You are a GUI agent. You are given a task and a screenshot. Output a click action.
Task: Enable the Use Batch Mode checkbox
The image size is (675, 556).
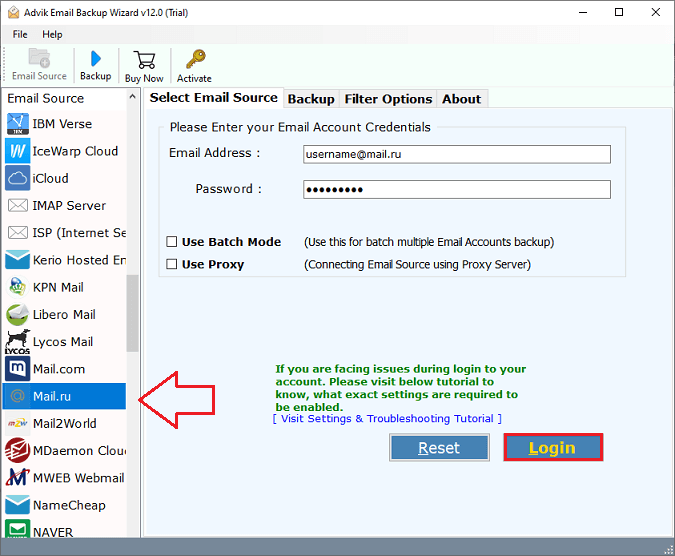point(172,242)
